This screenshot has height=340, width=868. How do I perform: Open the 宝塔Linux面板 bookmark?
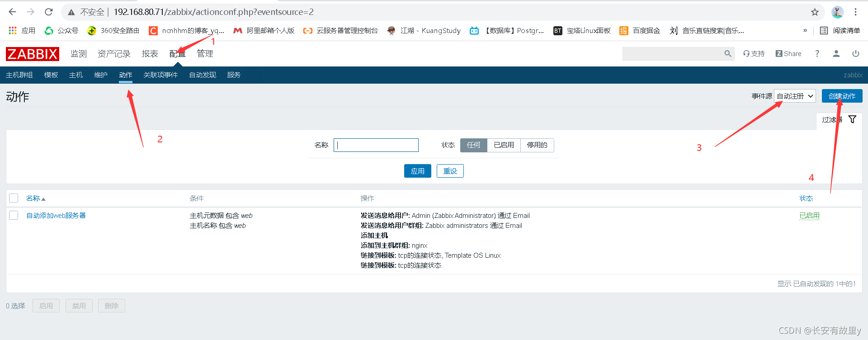582,30
